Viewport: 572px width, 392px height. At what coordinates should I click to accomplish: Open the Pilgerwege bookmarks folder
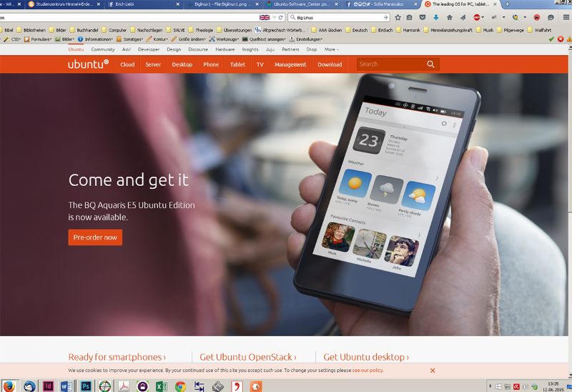pos(511,30)
